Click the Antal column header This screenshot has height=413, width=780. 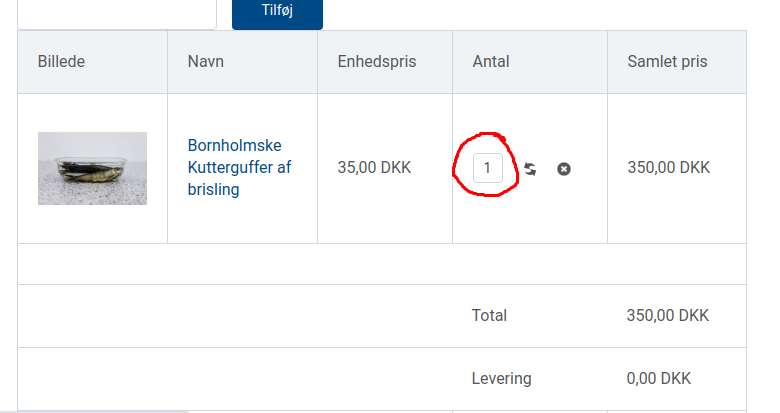491,61
